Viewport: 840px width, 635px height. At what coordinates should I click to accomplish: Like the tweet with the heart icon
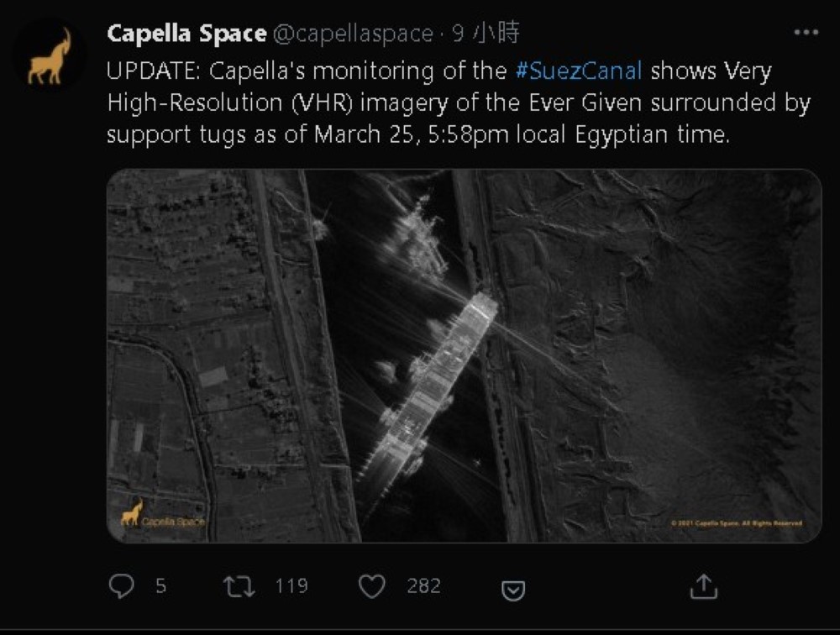coord(371,585)
